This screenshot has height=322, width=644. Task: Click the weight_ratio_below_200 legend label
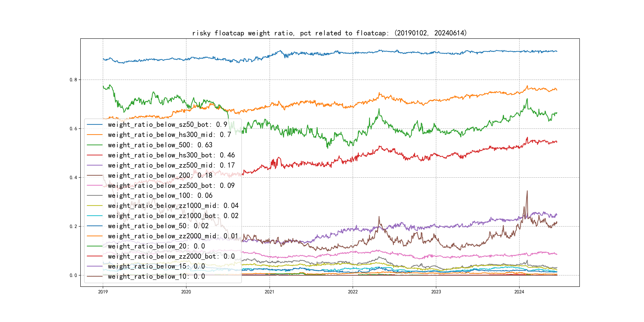160,175
